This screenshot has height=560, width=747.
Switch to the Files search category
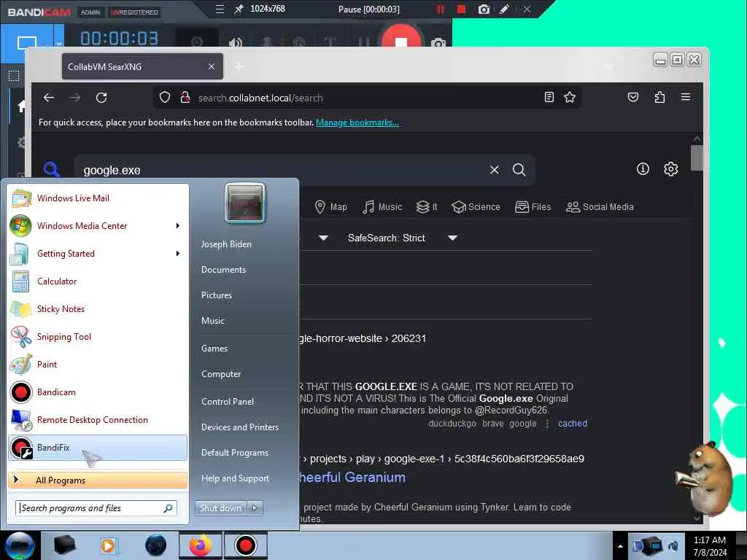[x=533, y=207]
